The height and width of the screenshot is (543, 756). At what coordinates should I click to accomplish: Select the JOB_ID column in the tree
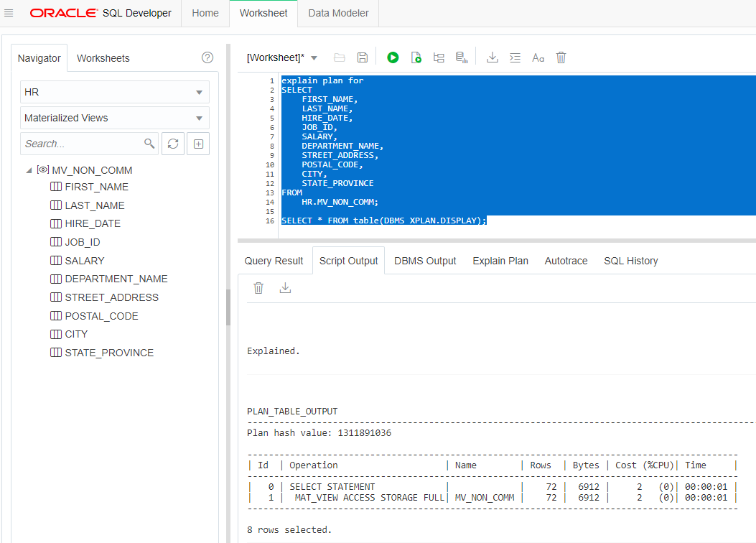[x=83, y=242]
